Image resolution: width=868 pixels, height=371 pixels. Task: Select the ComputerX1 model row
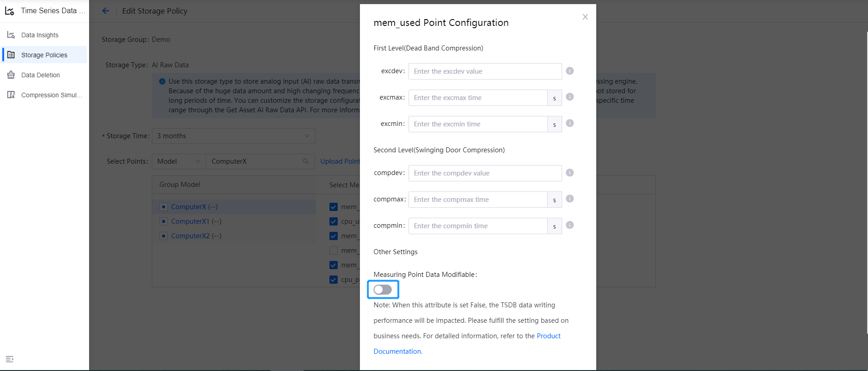(x=234, y=221)
